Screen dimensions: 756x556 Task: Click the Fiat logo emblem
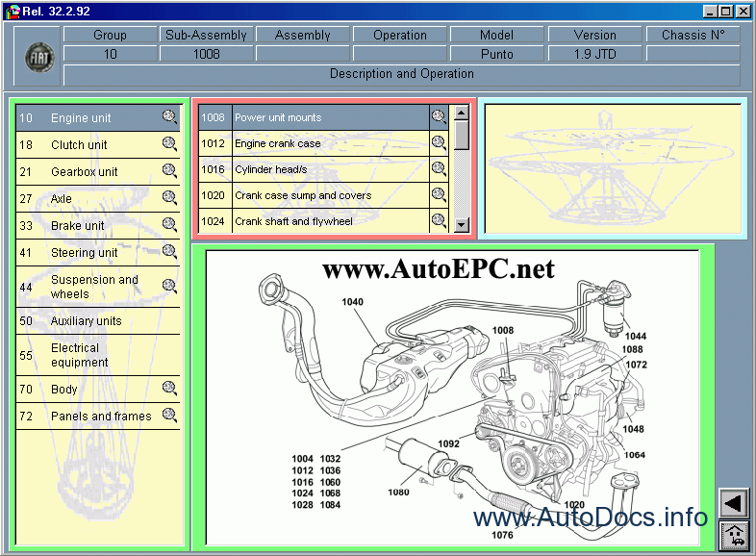(39, 58)
